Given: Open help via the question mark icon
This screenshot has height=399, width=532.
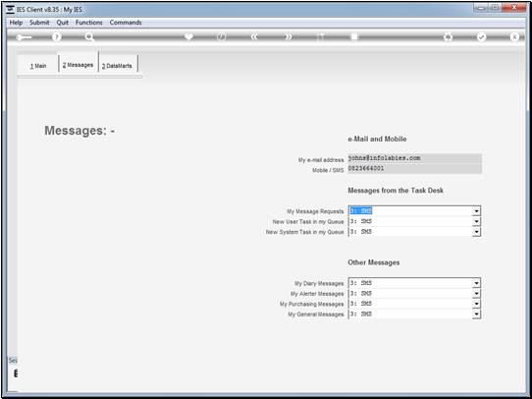Looking at the screenshot, I should [57, 37].
